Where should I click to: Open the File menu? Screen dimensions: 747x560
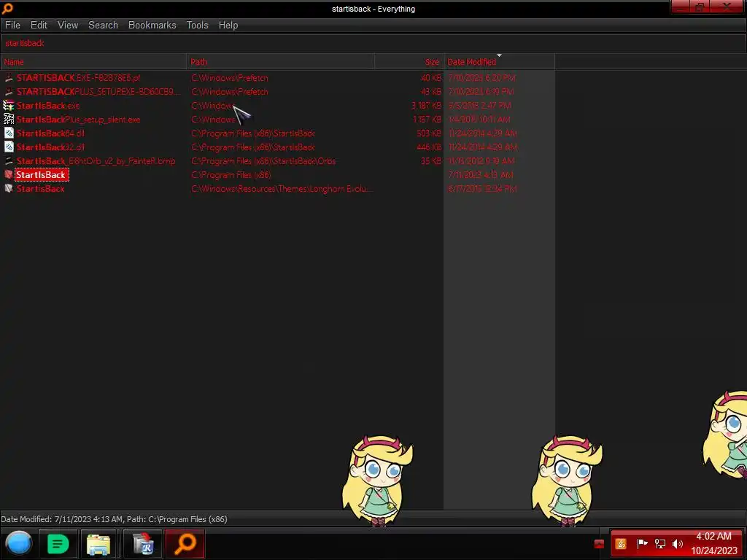point(12,26)
